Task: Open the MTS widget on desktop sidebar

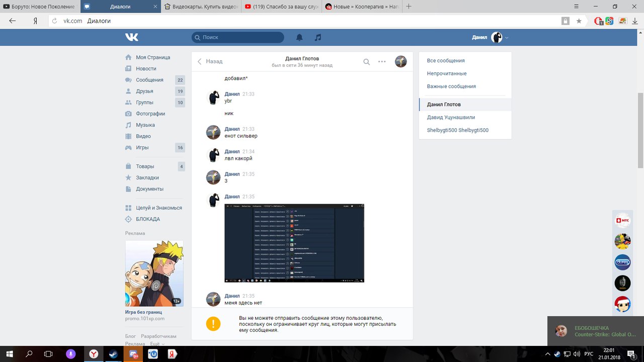Action: click(x=622, y=220)
